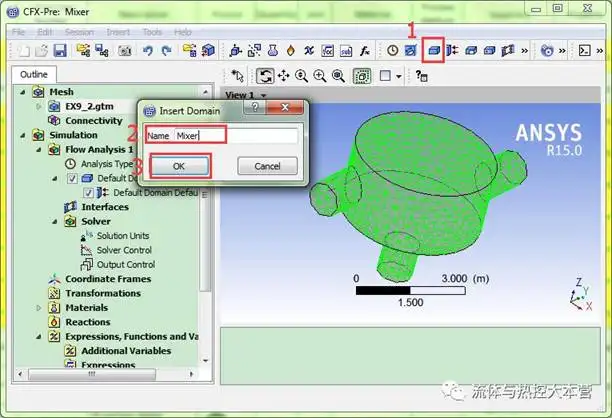Close the Insert Domain dialog
612x418 pixels.
click(285, 107)
